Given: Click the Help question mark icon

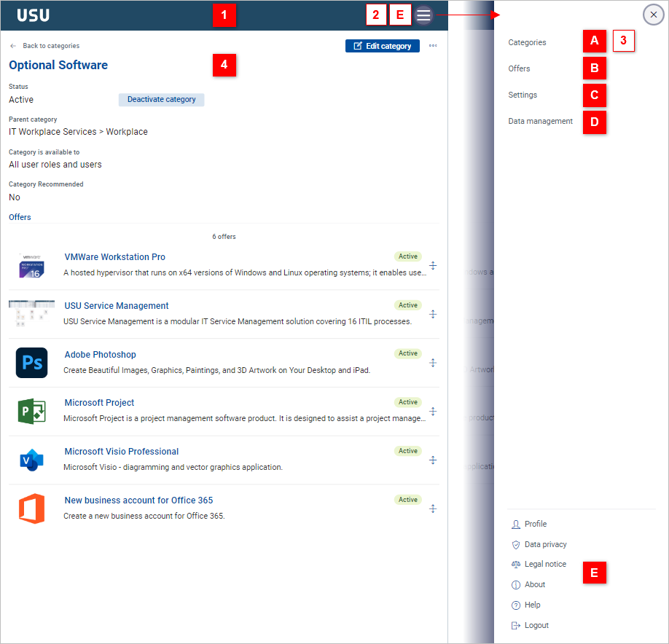Looking at the screenshot, I should (517, 605).
